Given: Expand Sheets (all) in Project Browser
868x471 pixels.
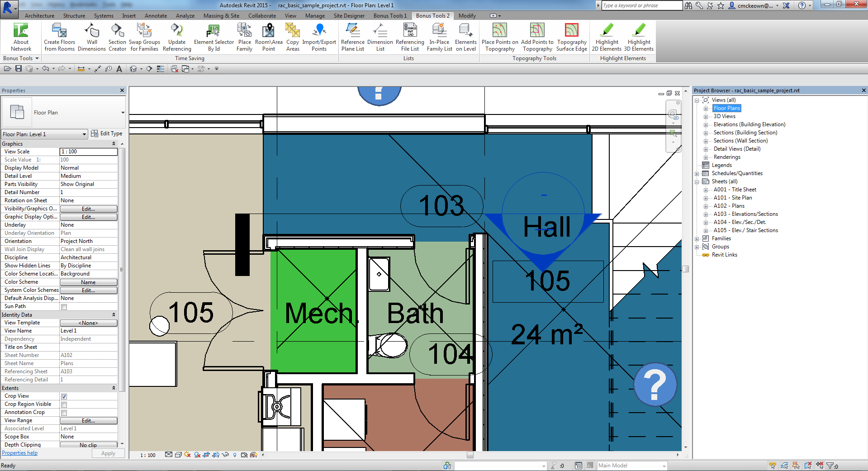Looking at the screenshot, I should (697, 181).
